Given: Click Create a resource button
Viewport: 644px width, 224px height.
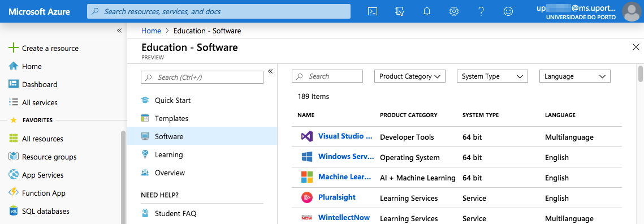Looking at the screenshot, I should (50, 48).
